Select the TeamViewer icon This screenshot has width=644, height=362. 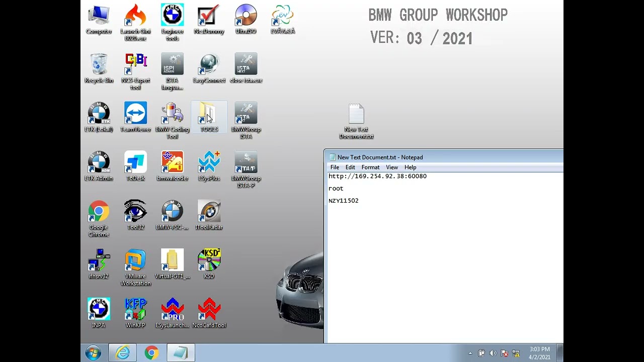pos(135,118)
